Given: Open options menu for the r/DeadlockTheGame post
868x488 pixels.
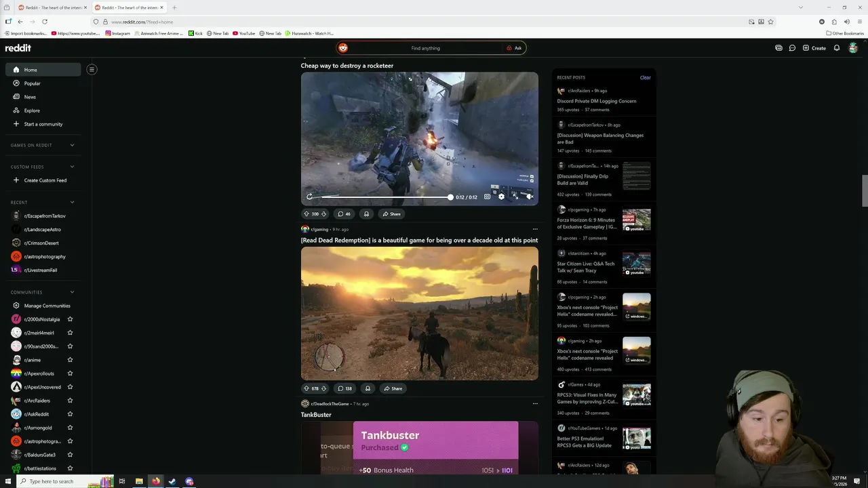Looking at the screenshot, I should coord(535,403).
